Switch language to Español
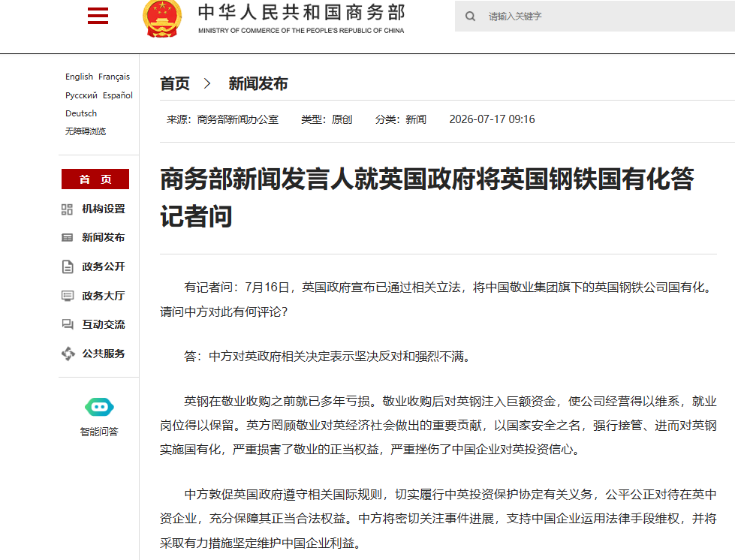This screenshot has height=560, width=735. (118, 95)
